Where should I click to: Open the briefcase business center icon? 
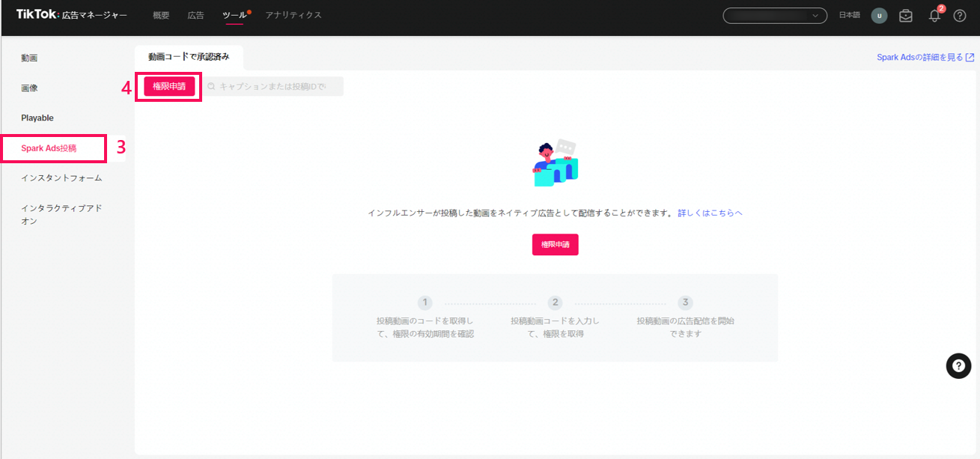point(906,16)
